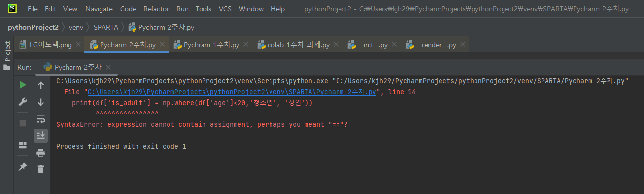
Task: Click the python.exe command line text
Action: 342,81
